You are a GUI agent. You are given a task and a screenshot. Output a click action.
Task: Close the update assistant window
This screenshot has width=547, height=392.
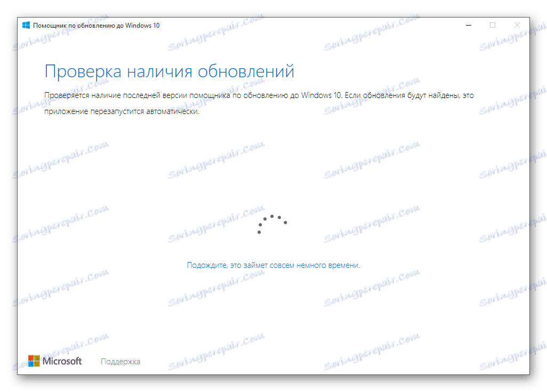[517, 25]
